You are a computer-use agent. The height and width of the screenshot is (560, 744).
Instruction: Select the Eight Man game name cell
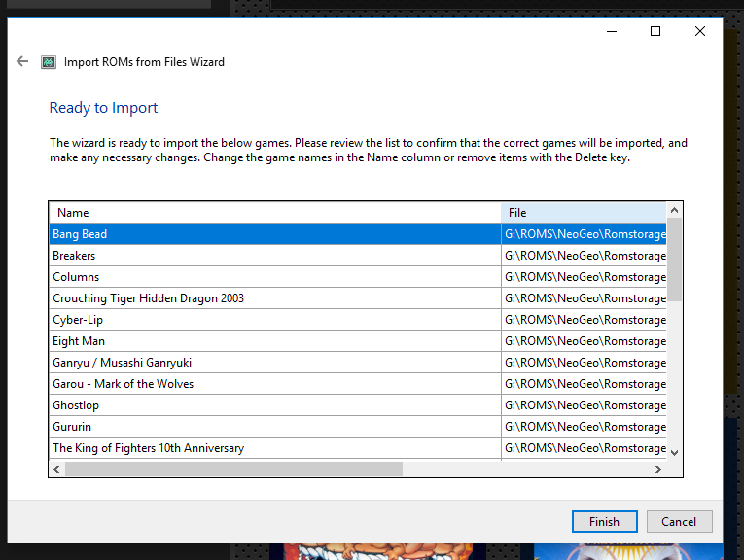pos(274,341)
